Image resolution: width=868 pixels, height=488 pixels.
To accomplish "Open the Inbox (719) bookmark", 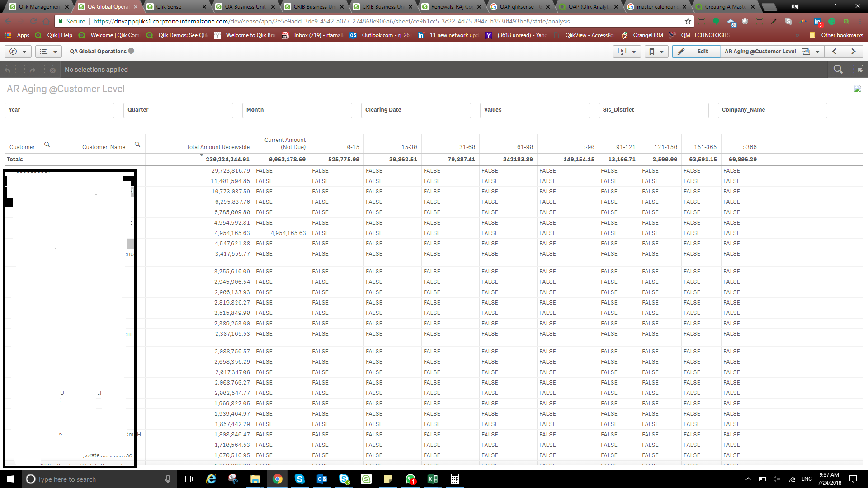I will point(312,35).
